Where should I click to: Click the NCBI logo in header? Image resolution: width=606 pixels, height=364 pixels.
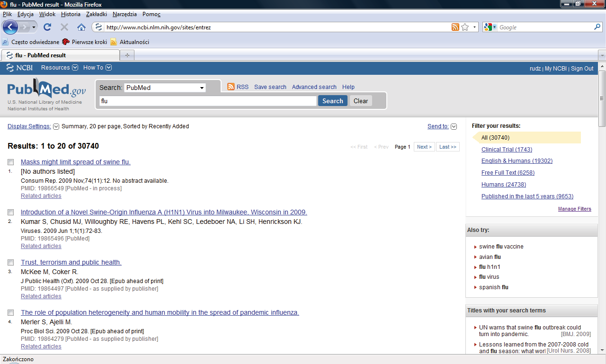pos(19,68)
